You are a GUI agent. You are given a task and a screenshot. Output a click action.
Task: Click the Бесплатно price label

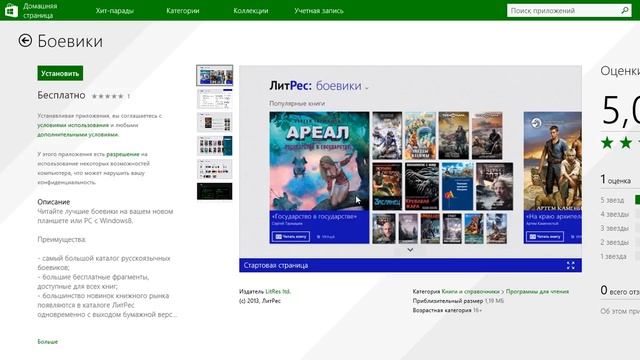pyautogui.click(x=61, y=96)
